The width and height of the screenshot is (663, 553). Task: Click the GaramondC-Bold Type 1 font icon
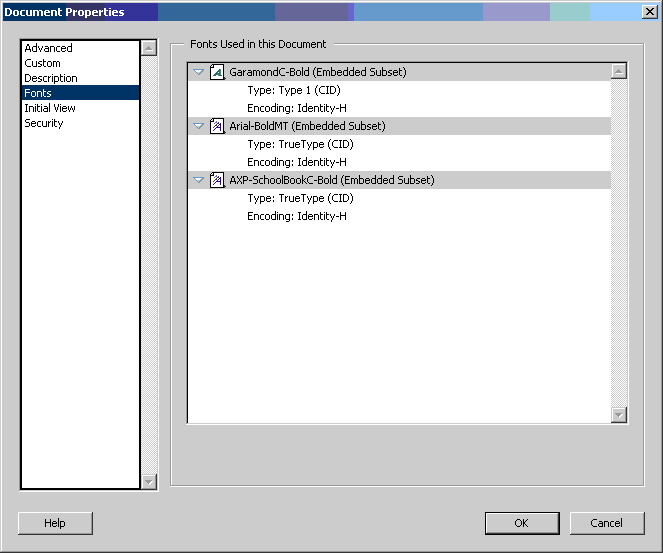[x=217, y=72]
